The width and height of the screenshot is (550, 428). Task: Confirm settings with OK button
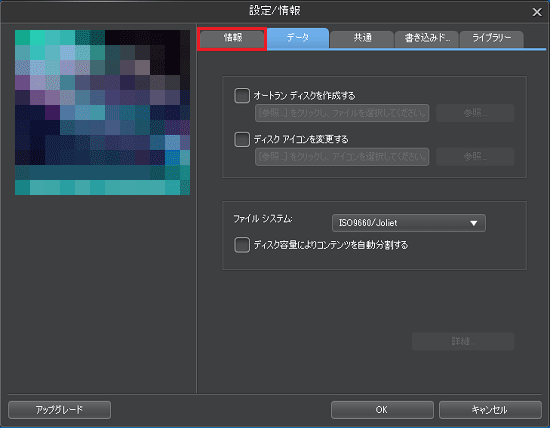(x=382, y=410)
